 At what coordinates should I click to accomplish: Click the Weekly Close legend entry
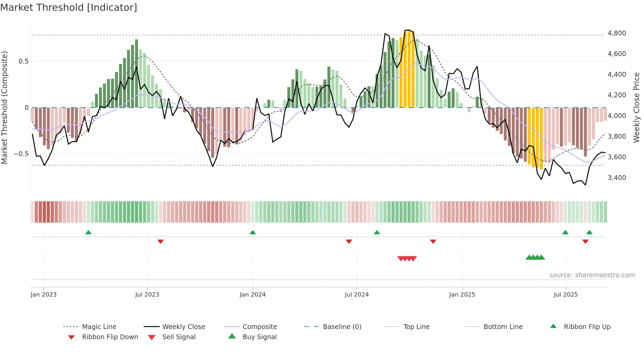click(174, 327)
